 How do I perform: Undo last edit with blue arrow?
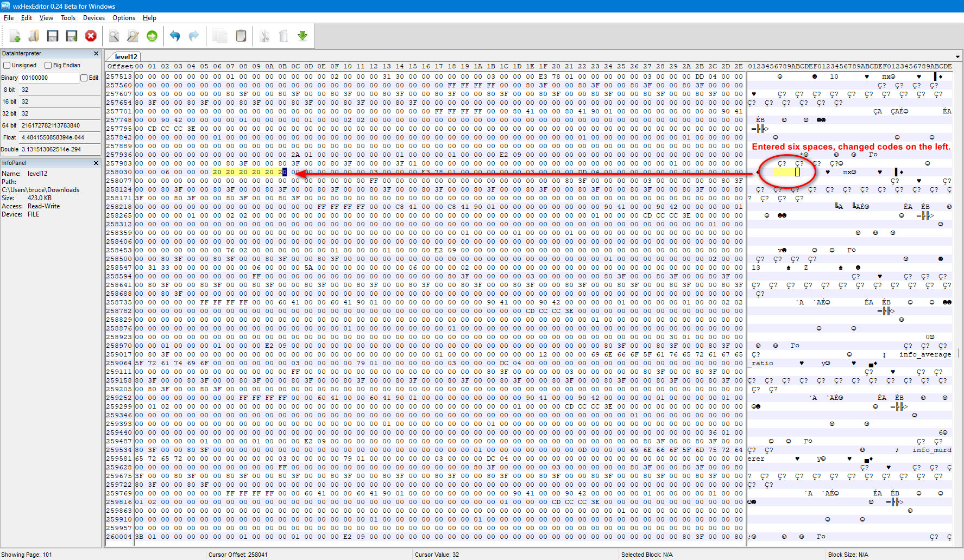[175, 36]
